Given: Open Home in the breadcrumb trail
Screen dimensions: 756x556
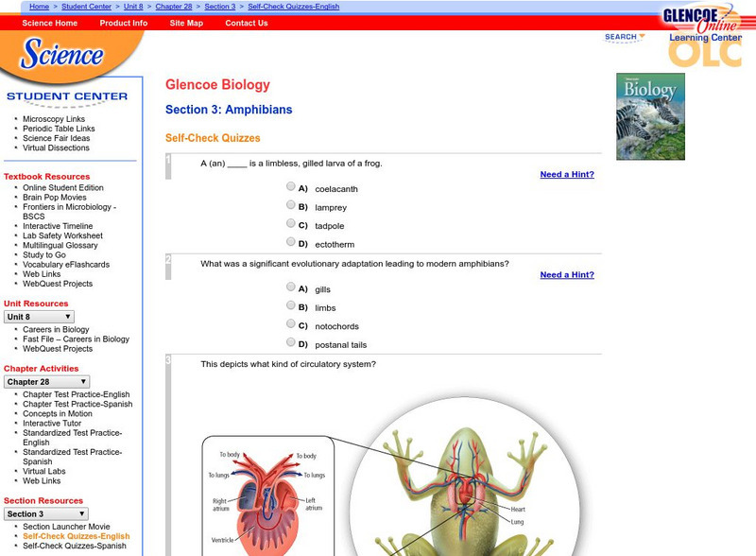Looking at the screenshot, I should [39, 6].
